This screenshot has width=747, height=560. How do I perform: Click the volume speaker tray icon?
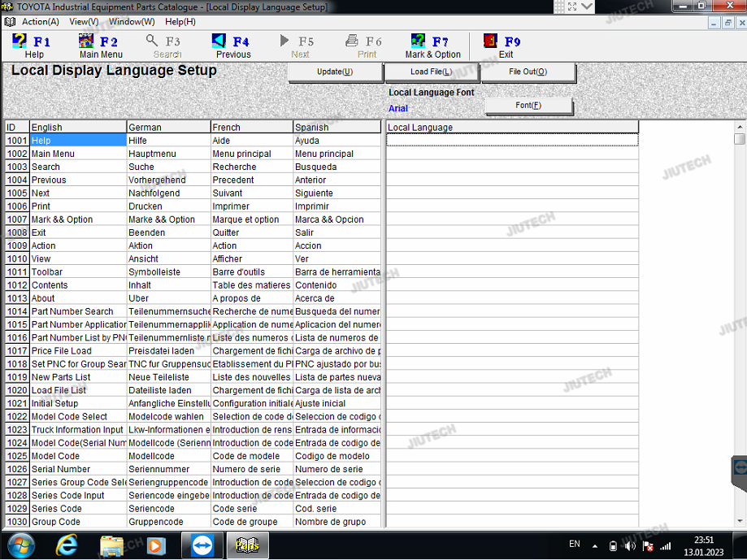click(630, 545)
